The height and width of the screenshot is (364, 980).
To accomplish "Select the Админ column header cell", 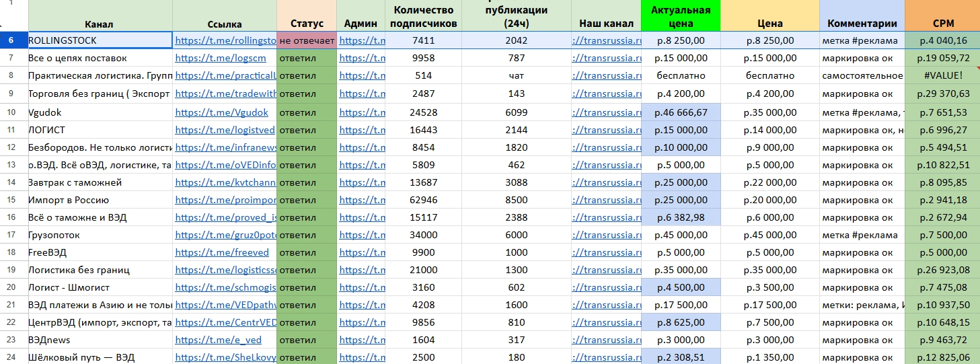I will pyautogui.click(x=361, y=16).
